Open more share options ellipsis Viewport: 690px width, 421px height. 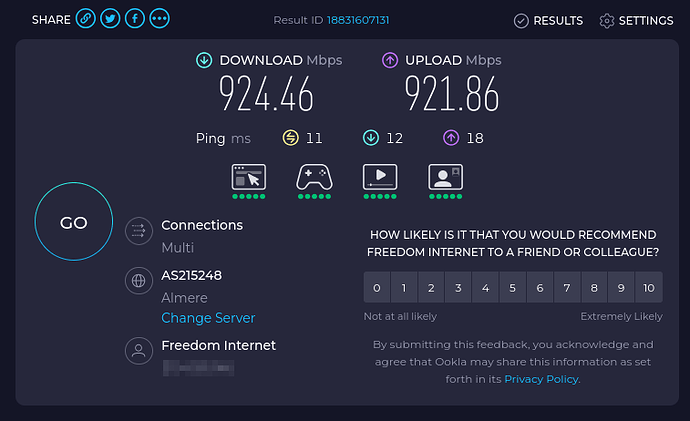(159, 19)
